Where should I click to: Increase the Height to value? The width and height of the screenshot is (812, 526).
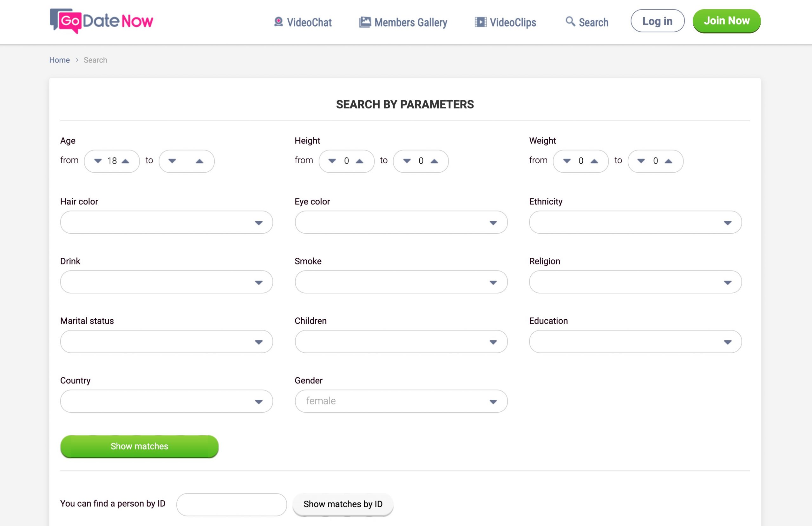point(434,161)
